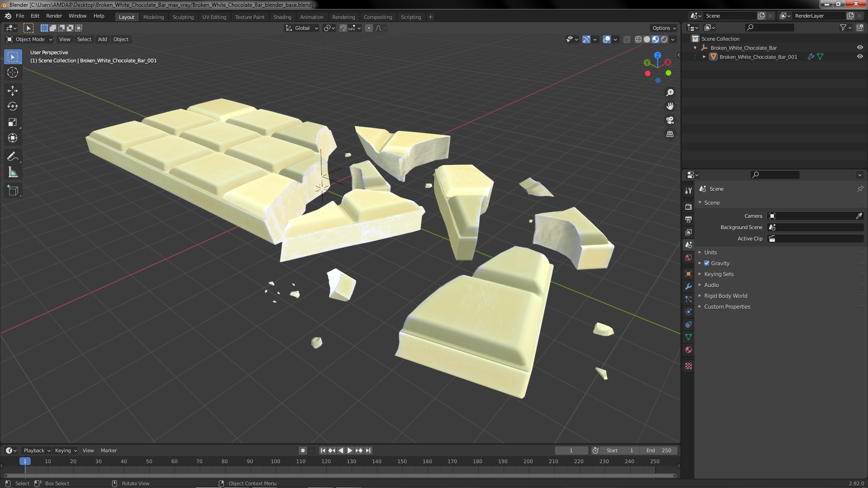Open the Global transform orientation dropdown

pos(302,28)
